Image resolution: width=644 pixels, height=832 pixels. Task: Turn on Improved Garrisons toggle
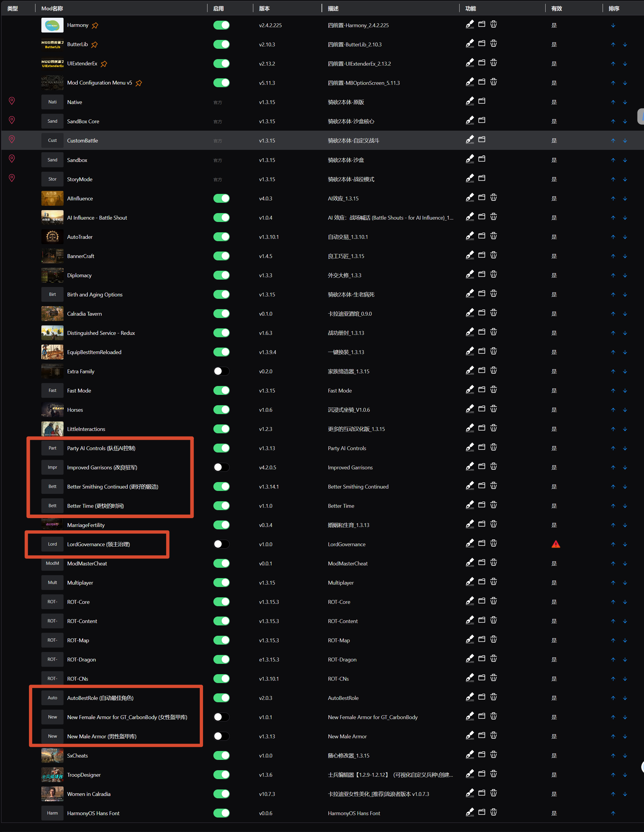click(221, 467)
